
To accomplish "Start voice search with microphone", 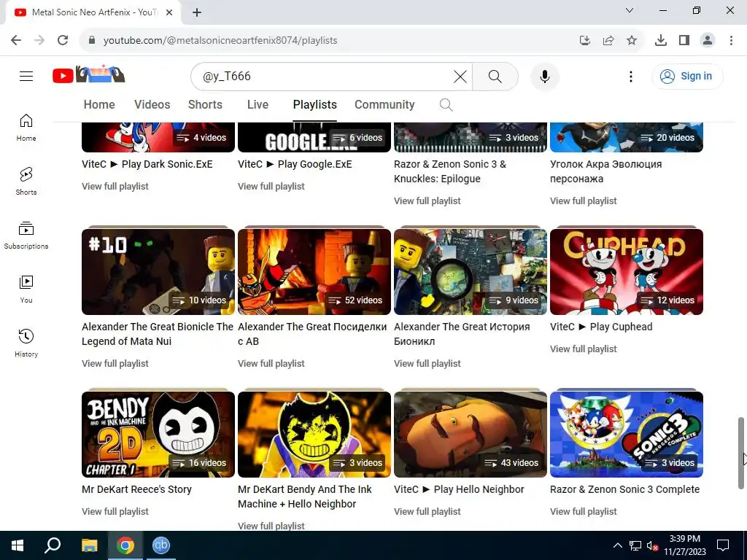I will click(544, 76).
